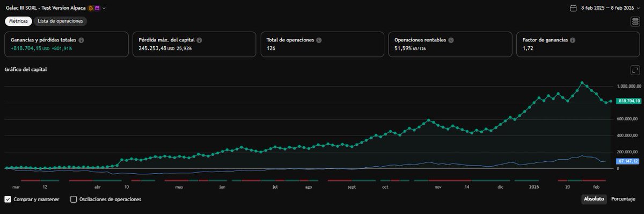644x214 pixels.
Task: Click the +801,91% percentage gain text
Action: 62,48
